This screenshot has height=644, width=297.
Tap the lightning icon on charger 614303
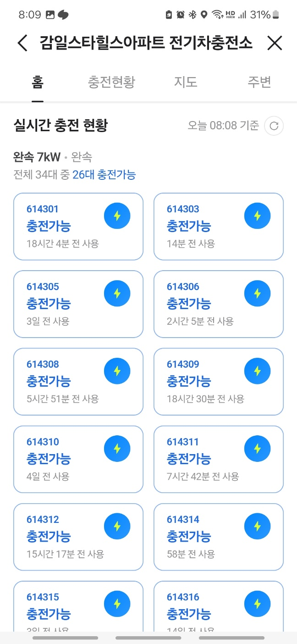click(258, 215)
